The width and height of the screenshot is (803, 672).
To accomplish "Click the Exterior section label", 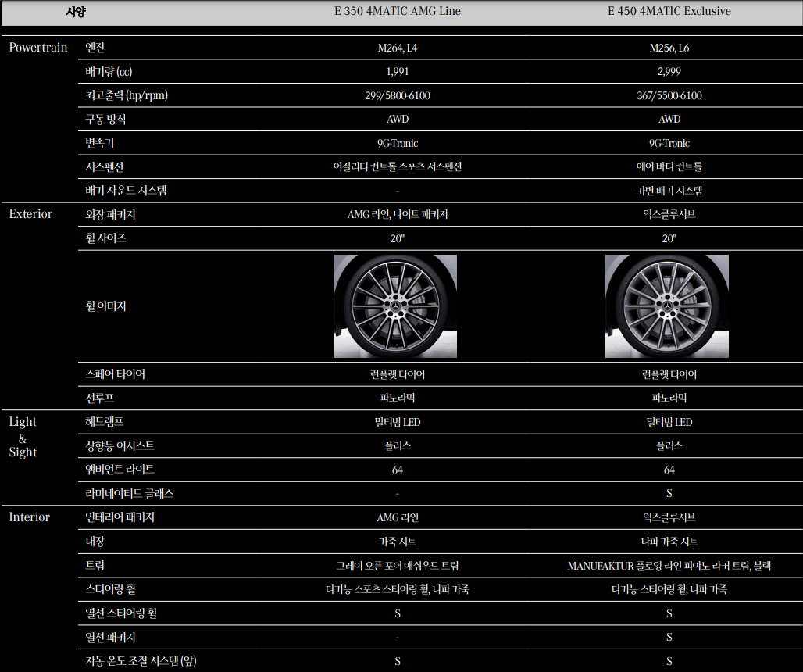I will pos(30,214).
